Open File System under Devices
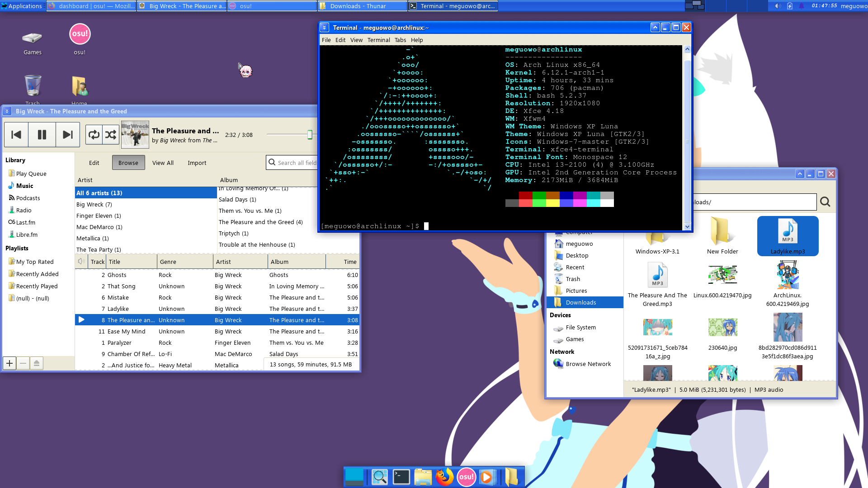 585,327
